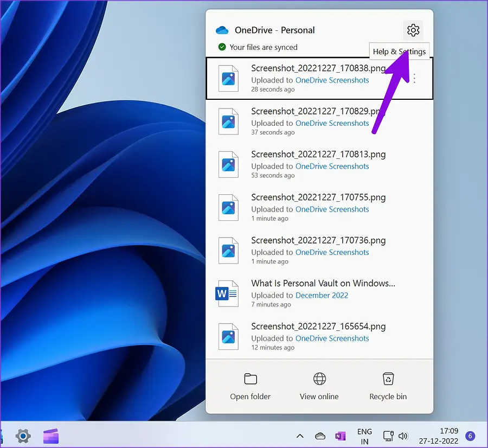Expand hidden system tray icons chevron
Screen dimensions: 488x448
pos(299,436)
